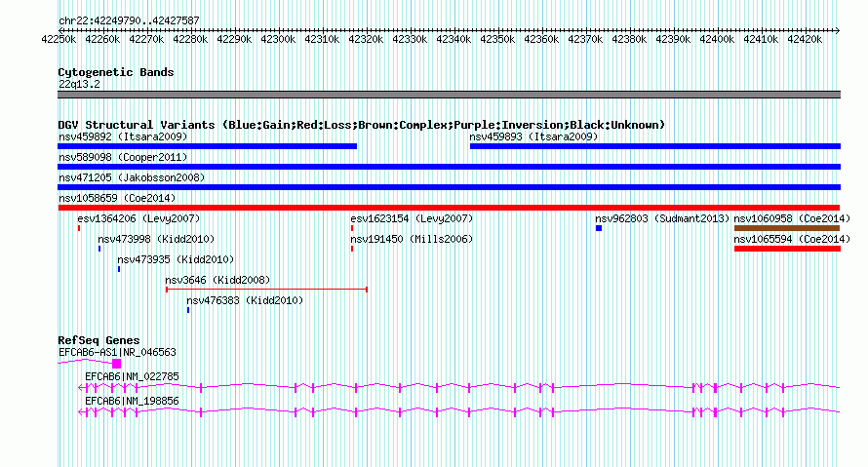Click label nsv473935 (Kidd2010)
868x467 pixels.
[176, 259]
